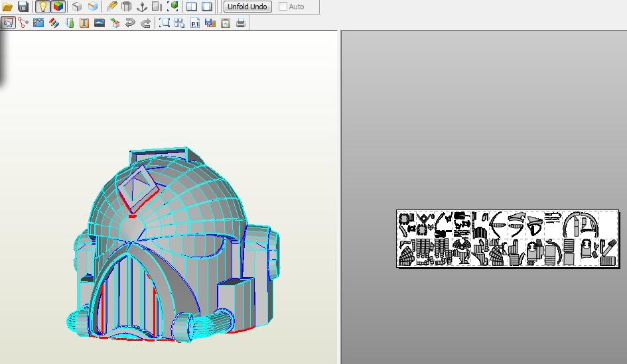Click the printer icon to print
Image resolution: width=627 pixels, height=364 pixels.
point(241,23)
